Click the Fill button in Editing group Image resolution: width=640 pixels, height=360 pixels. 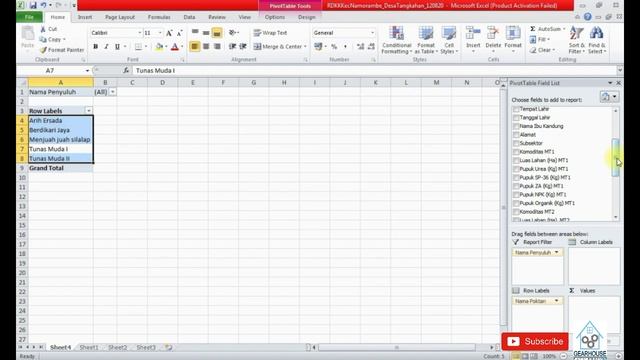[x=540, y=40]
